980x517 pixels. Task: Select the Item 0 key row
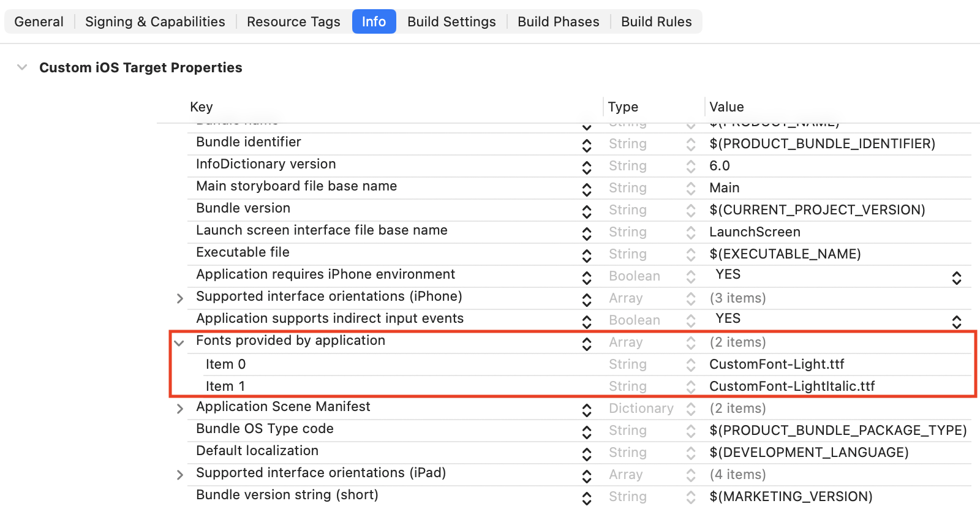tap(225, 364)
